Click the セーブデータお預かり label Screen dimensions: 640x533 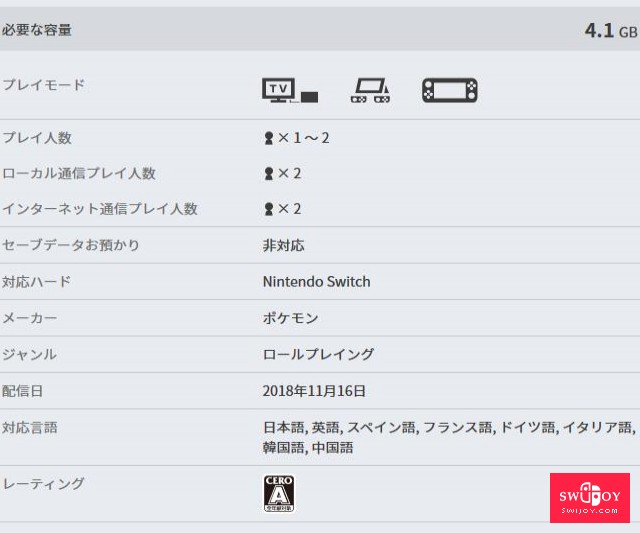click(71, 245)
